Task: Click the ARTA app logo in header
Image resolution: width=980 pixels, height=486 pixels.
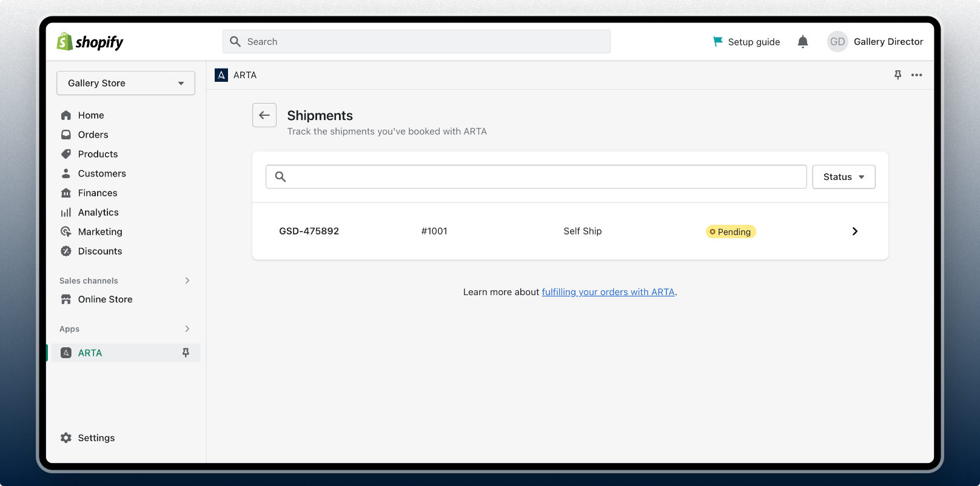Action: [221, 75]
